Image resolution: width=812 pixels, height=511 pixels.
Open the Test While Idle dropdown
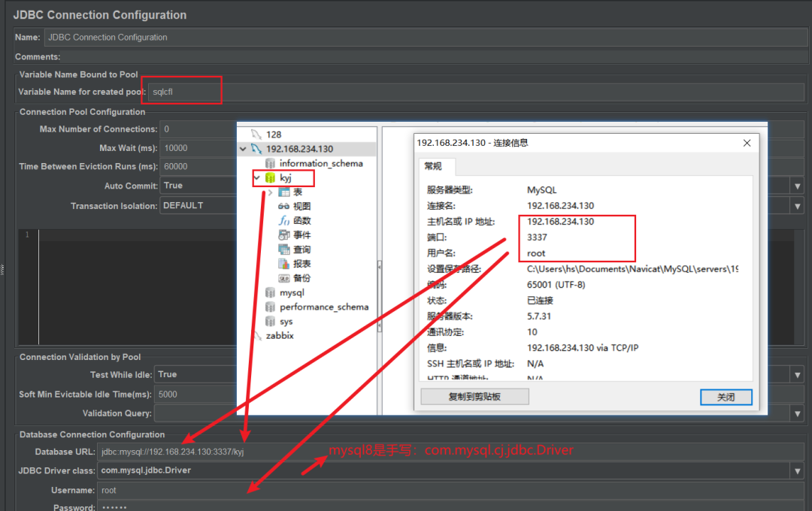coord(797,373)
